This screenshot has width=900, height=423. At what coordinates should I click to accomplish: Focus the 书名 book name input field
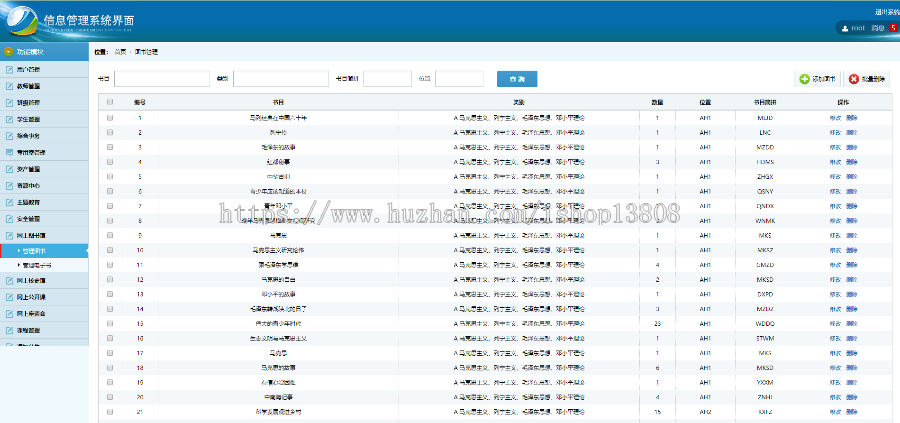pos(162,79)
